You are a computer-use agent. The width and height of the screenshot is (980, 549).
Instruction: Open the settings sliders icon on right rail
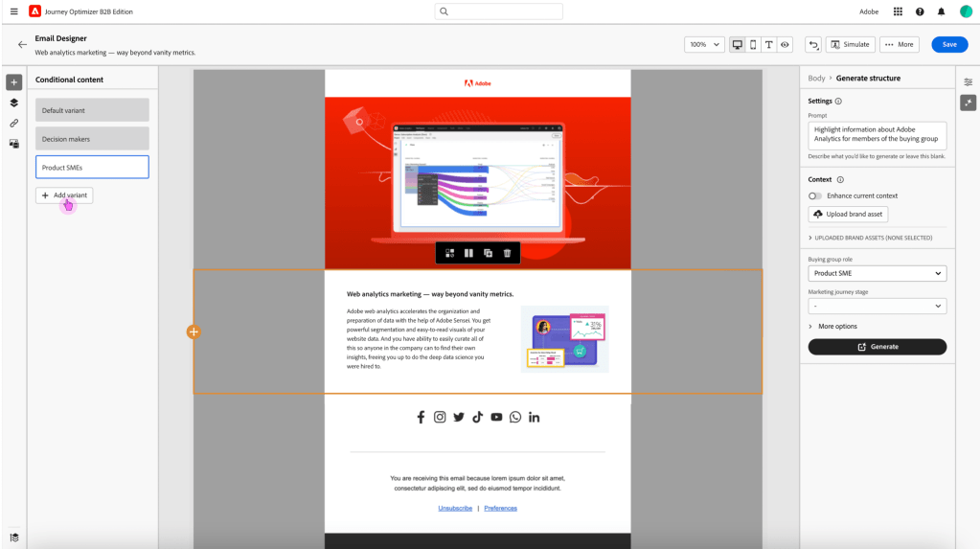969,81
